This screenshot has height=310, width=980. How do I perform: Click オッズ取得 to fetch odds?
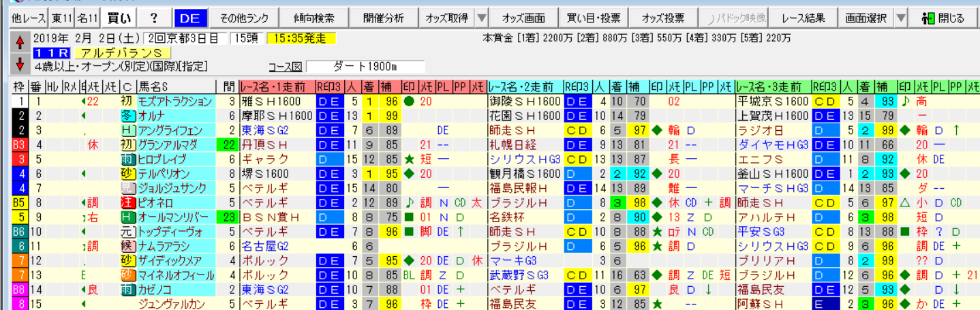tap(446, 18)
